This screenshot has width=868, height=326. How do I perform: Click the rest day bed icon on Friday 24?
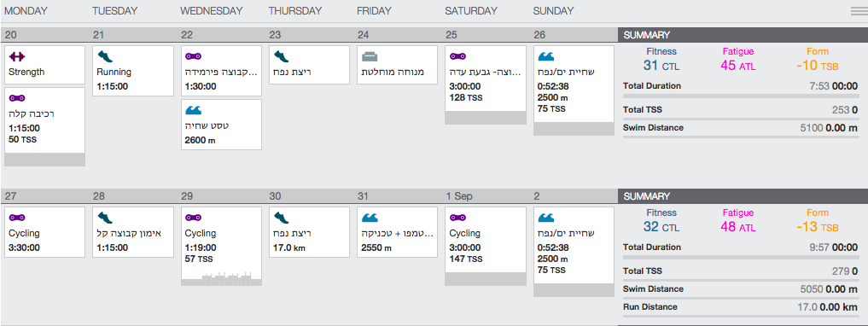coord(370,56)
